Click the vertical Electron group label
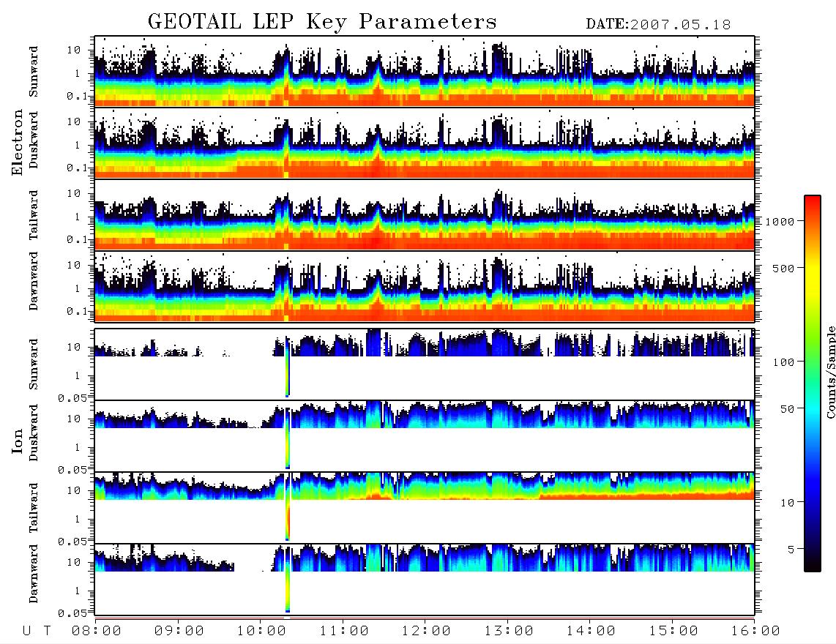The height and width of the screenshot is (644, 836). (17, 142)
